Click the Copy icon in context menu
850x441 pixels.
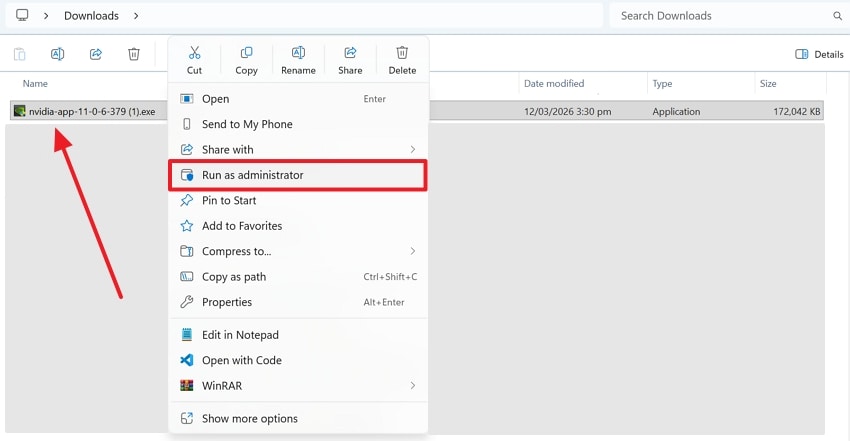coord(246,53)
